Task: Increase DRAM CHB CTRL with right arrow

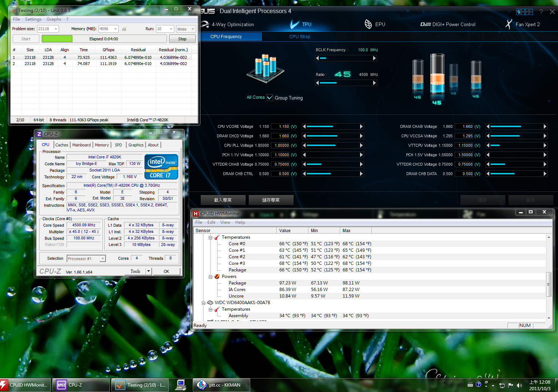Action: click(x=362, y=174)
